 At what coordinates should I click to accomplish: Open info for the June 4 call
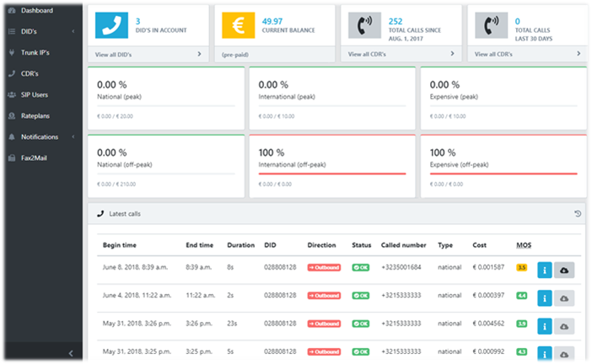(x=544, y=297)
